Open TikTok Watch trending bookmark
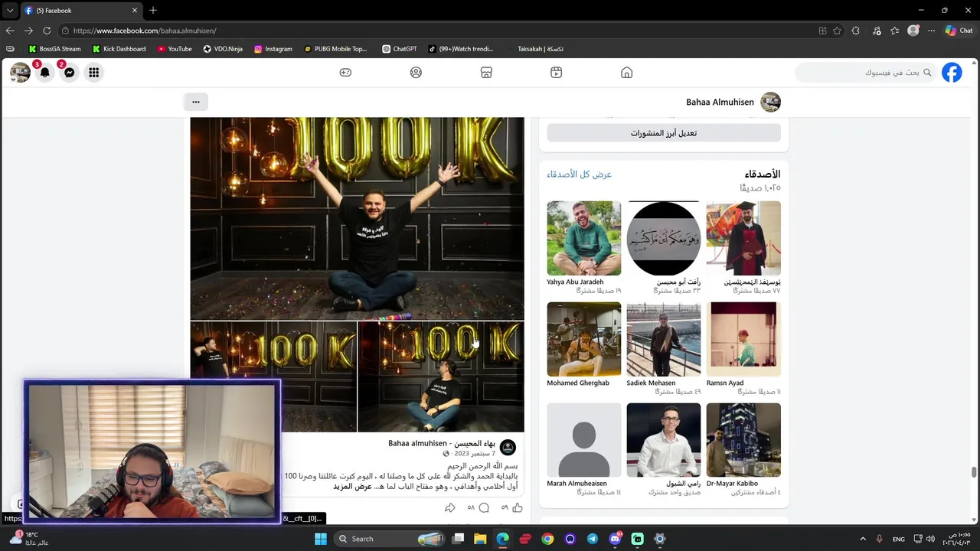 pyautogui.click(x=461, y=49)
